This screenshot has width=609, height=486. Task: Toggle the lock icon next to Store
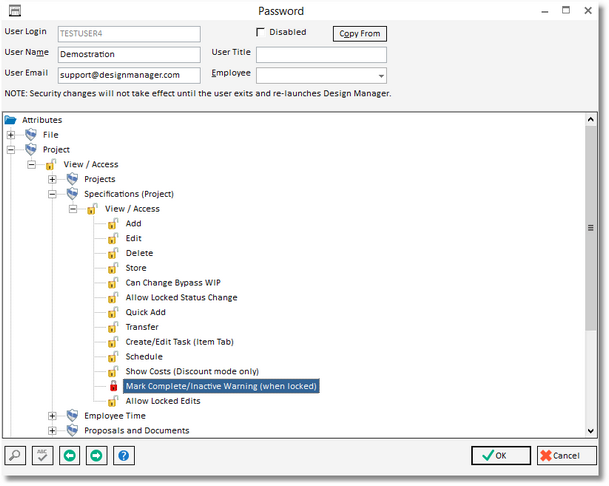tap(113, 268)
